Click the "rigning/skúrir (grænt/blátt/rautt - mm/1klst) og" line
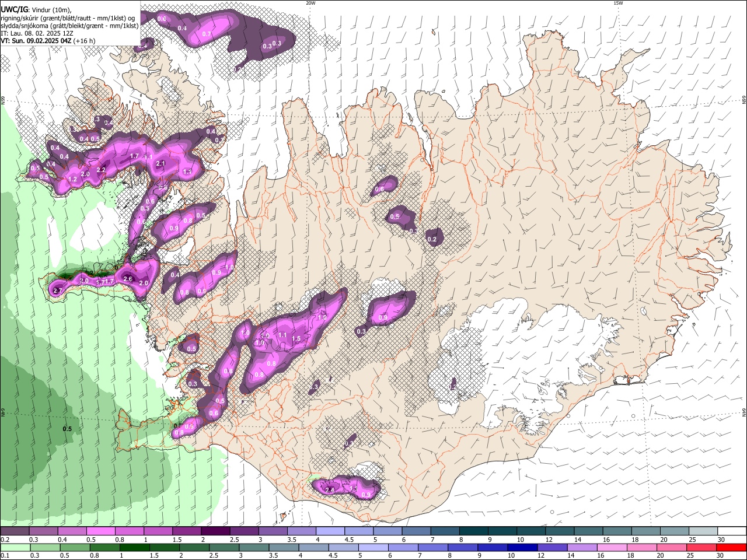This screenshot has width=747, height=560. click(68, 17)
